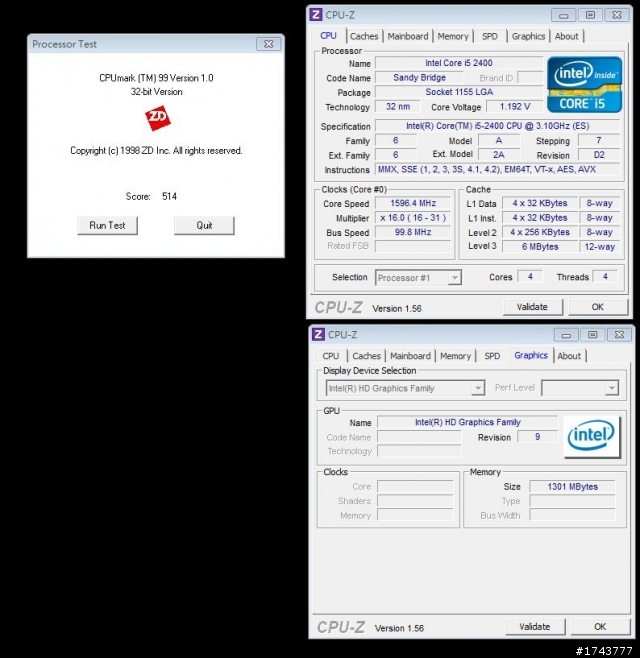Viewport: 640px width, 659px height.
Task: Click the Level 3 associativity 12-way
Action: coord(600,247)
